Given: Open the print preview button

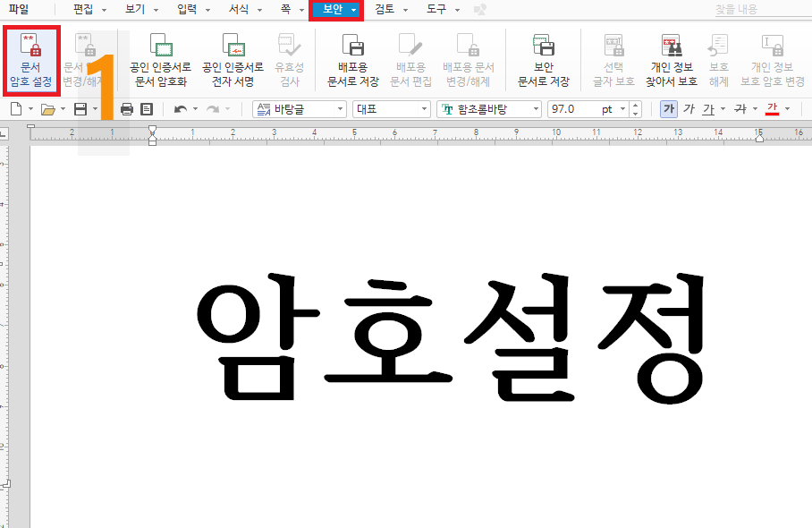Looking at the screenshot, I should [x=146, y=108].
